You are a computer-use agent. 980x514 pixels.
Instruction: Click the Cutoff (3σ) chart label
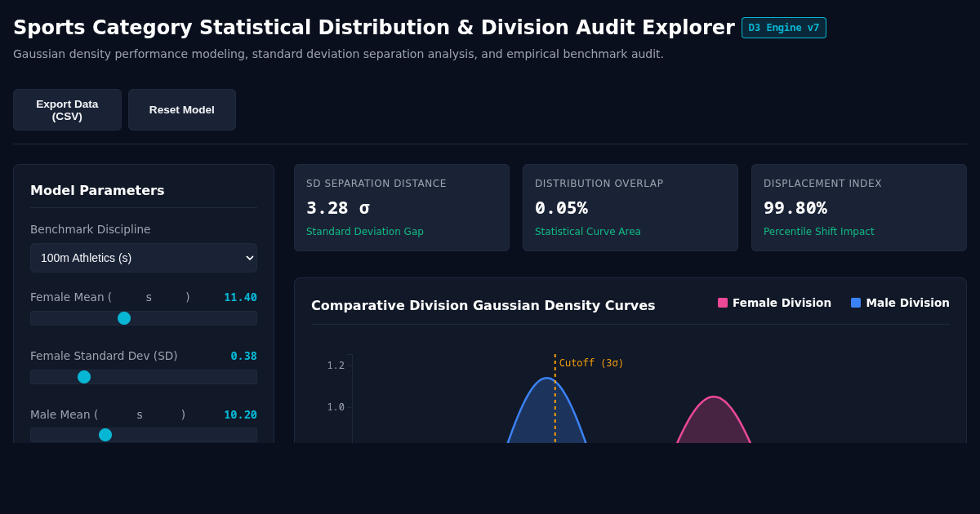(x=591, y=363)
